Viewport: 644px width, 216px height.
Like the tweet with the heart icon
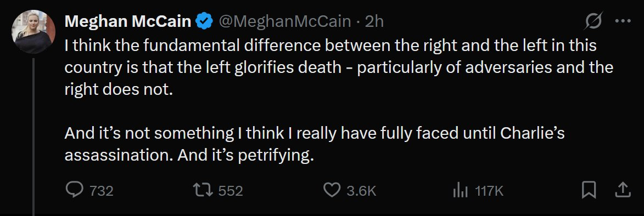point(332,190)
